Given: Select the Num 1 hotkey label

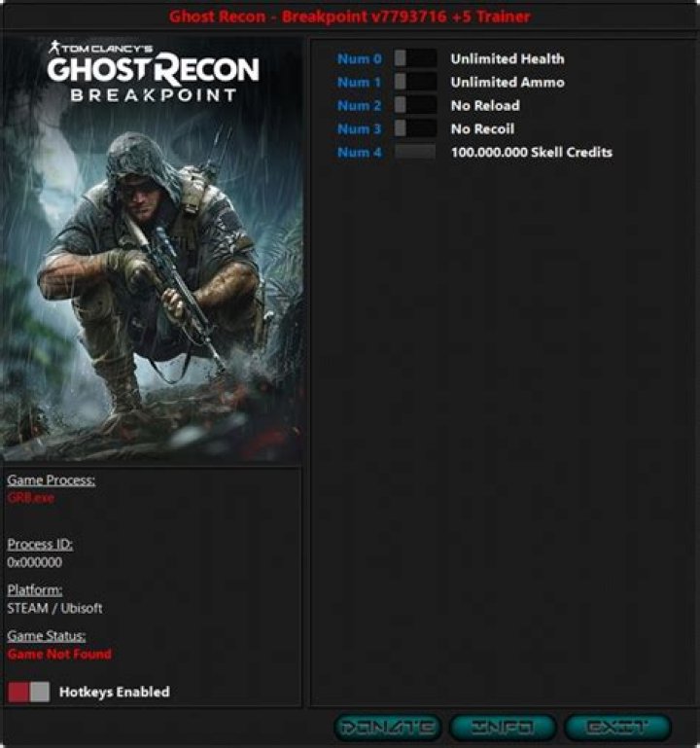Looking at the screenshot, I should [x=360, y=82].
